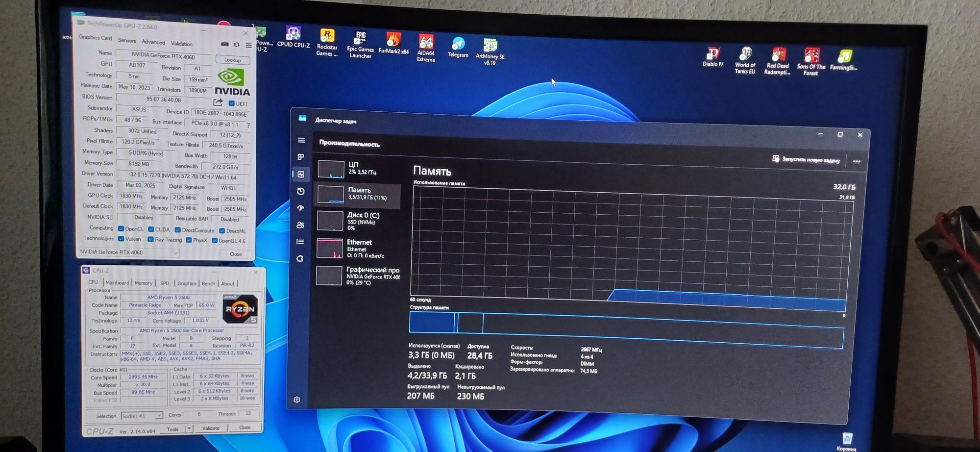Toggle the PhysX checkbox in GPU-Z
The image size is (980, 452).
click(x=189, y=240)
